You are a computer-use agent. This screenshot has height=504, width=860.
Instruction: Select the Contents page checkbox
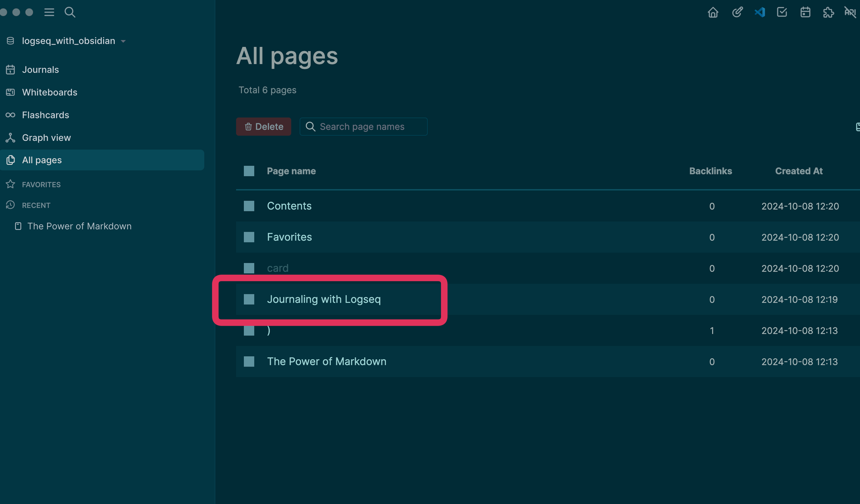coord(249,206)
